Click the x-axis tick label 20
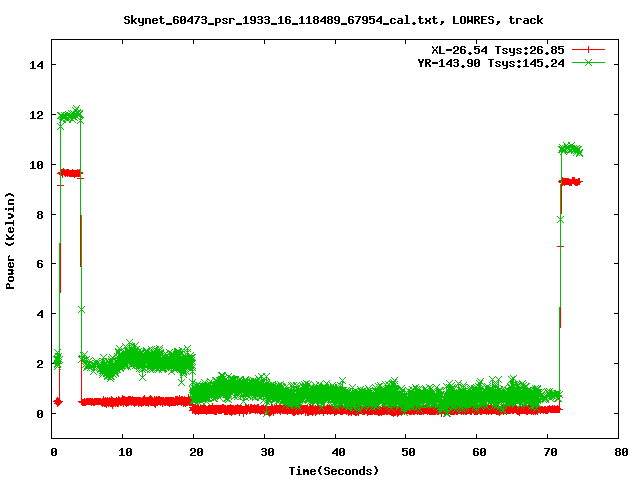The width and height of the screenshot is (640, 480). [195, 452]
